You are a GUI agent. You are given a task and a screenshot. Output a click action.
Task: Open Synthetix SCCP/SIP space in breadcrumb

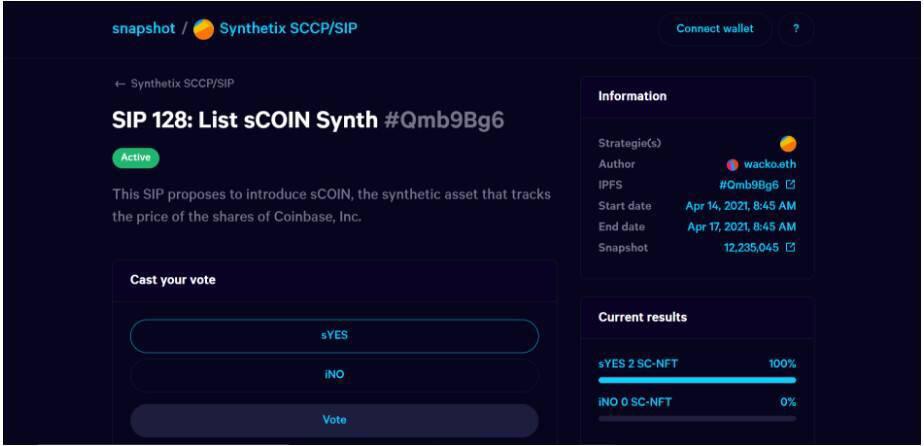tap(288, 29)
